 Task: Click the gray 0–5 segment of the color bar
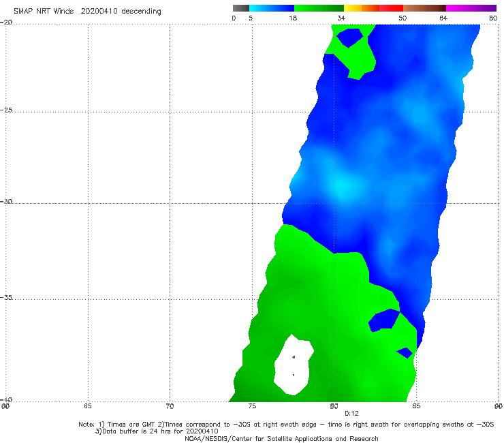241,8
